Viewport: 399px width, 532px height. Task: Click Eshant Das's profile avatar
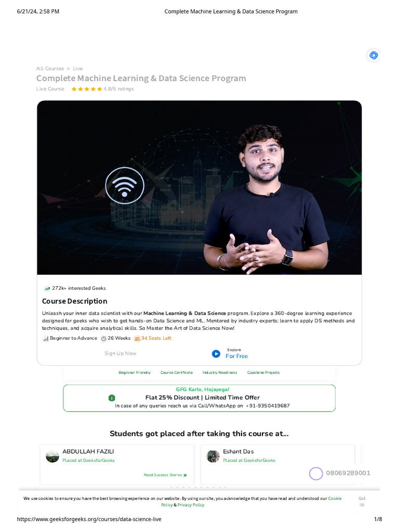tap(213, 456)
